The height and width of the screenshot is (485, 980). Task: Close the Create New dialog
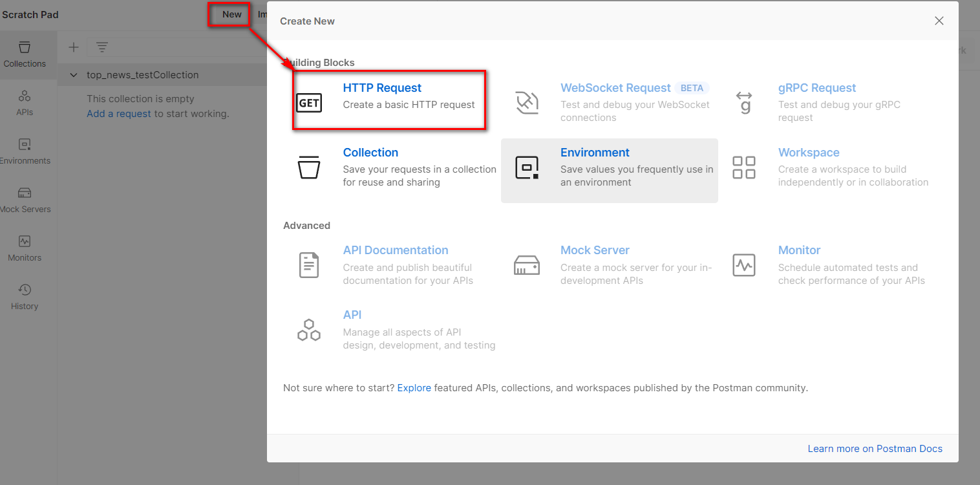[x=939, y=21]
